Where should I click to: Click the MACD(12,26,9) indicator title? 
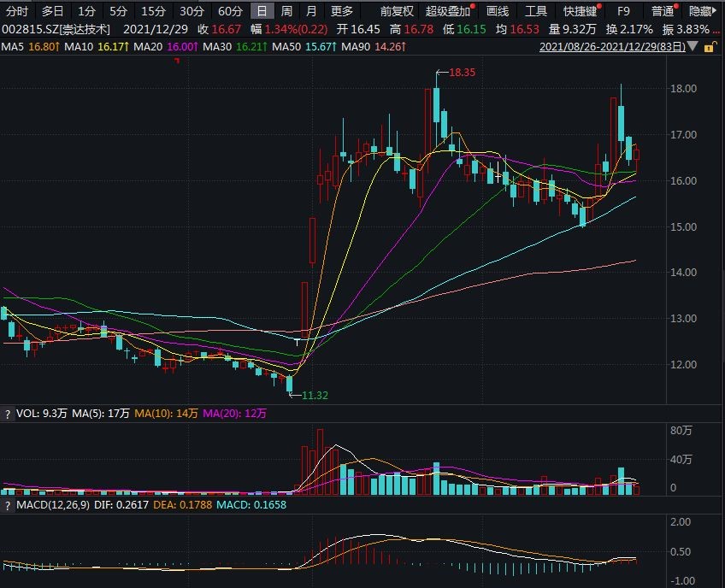tap(53, 504)
